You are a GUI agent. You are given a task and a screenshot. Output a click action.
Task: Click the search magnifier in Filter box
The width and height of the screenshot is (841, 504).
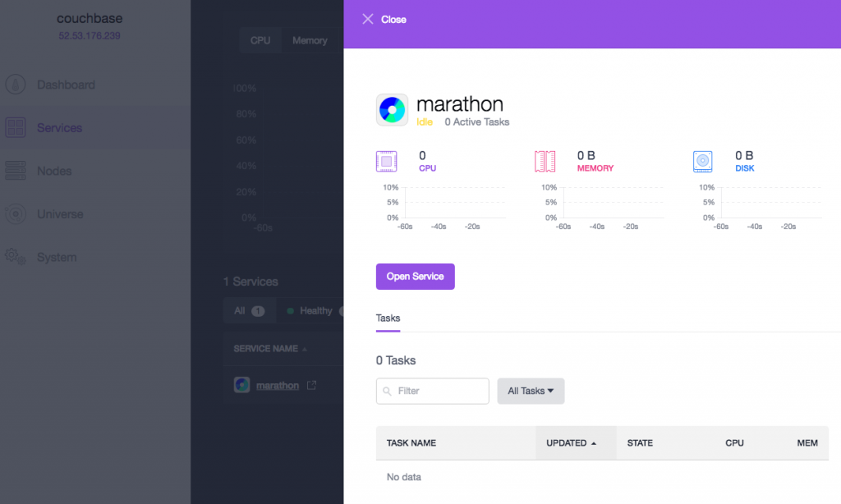point(388,392)
